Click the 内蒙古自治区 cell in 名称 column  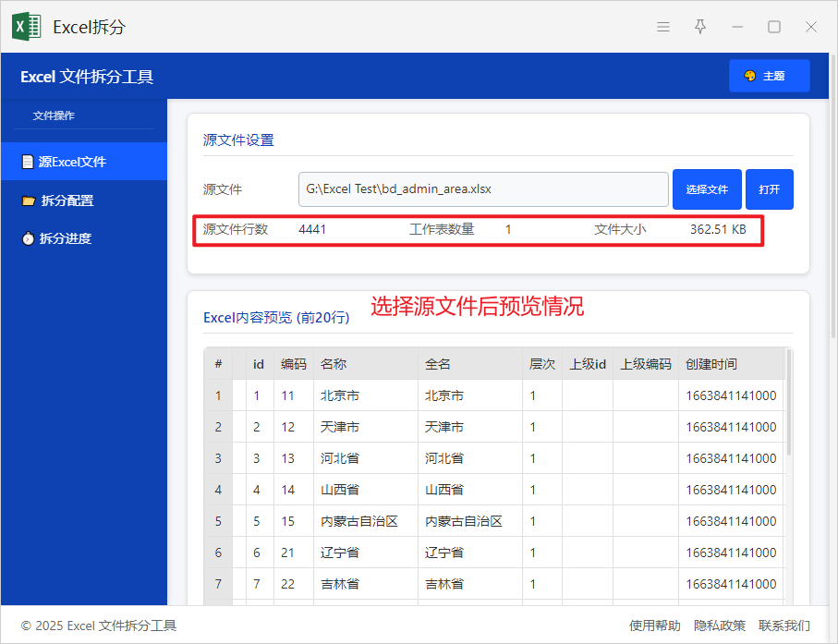(x=366, y=521)
